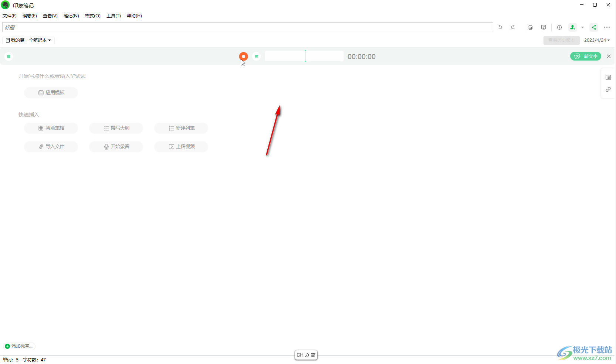Expand the account dropdown arrow
The height and width of the screenshot is (364, 616).
point(583,27)
